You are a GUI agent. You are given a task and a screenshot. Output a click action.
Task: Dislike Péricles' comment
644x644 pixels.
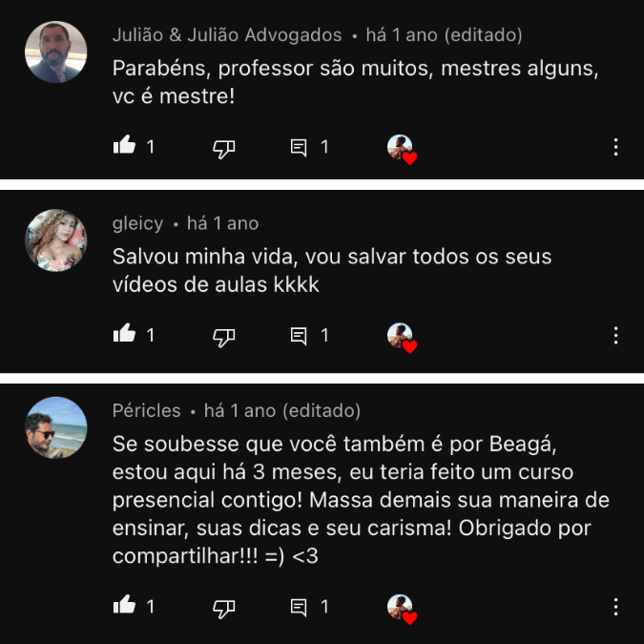point(224,609)
